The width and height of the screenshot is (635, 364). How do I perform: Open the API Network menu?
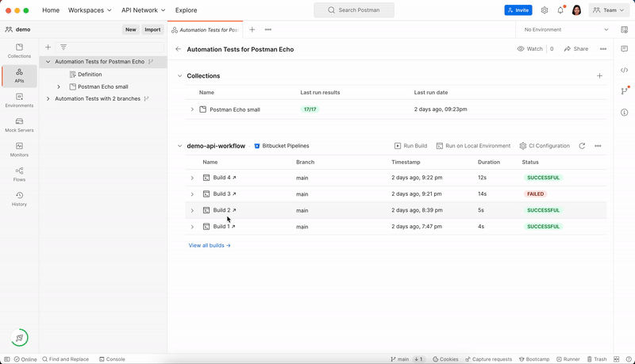(144, 10)
